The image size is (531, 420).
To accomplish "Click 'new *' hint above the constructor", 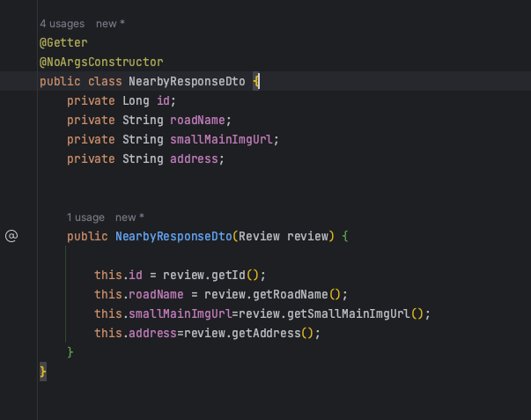I will 129,217.
